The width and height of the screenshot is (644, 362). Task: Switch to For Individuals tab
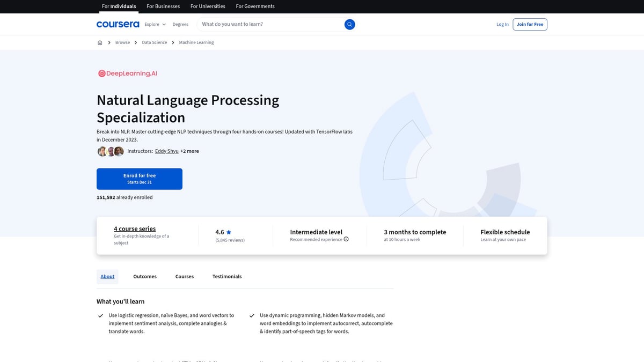[119, 6]
